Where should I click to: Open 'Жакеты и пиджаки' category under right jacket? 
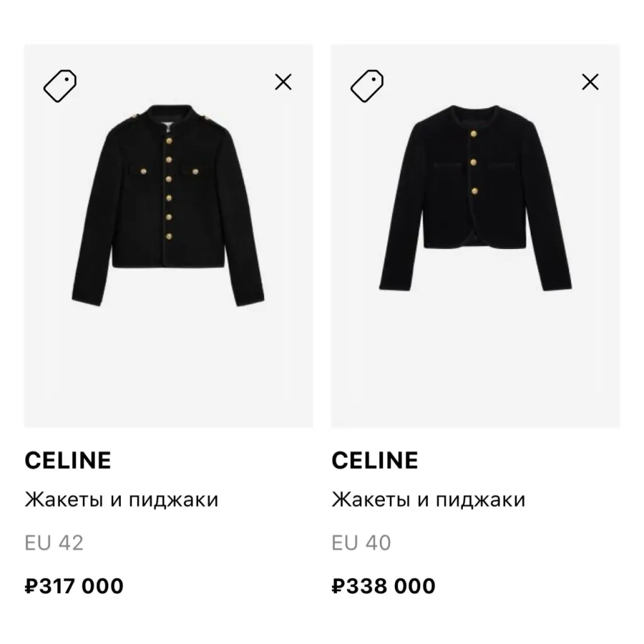(x=428, y=500)
